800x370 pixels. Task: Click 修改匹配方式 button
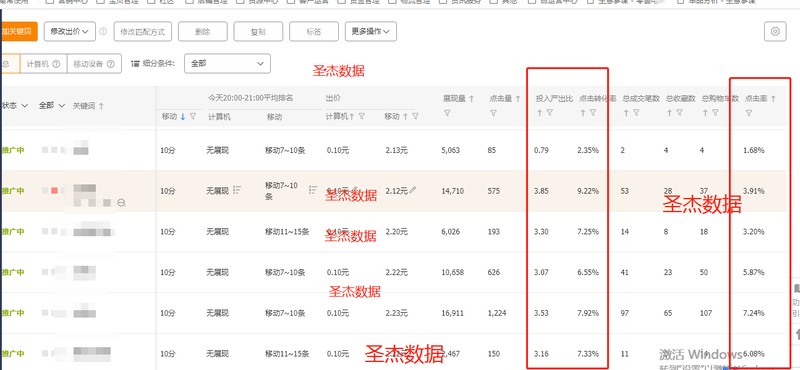142,32
